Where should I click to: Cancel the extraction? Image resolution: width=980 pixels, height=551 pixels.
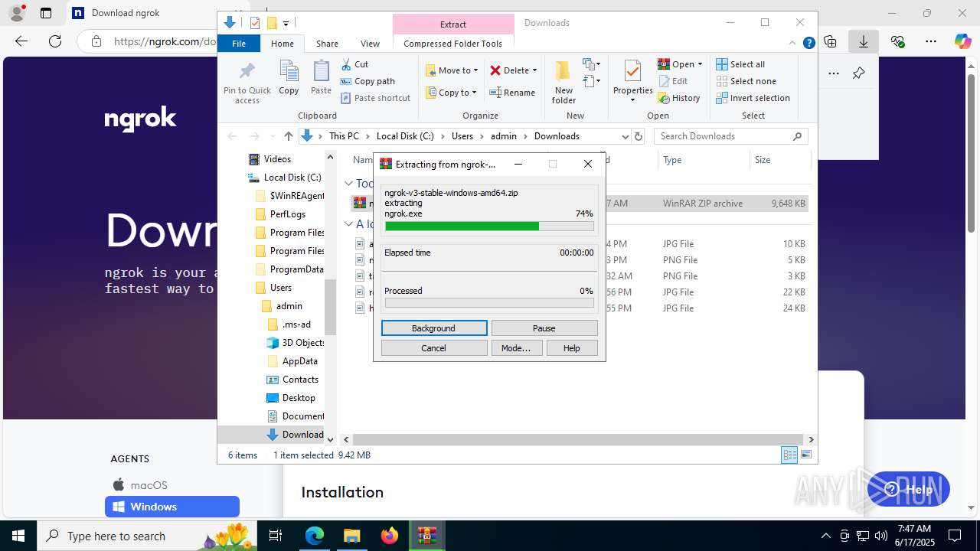tap(434, 348)
